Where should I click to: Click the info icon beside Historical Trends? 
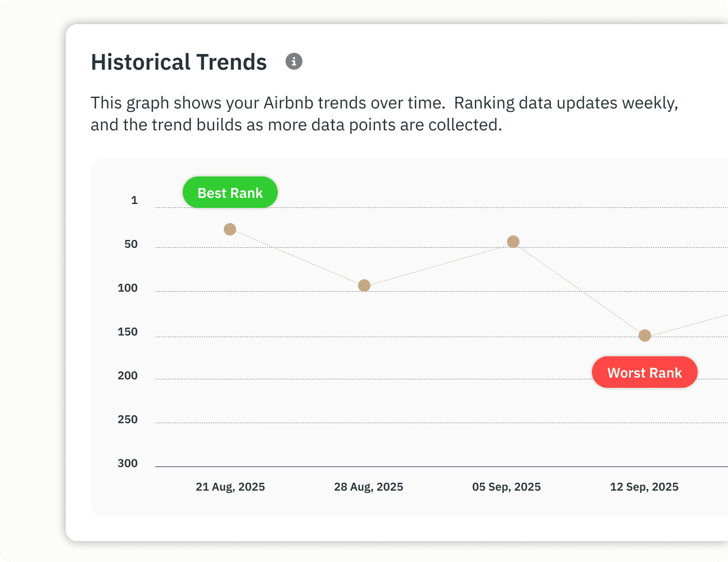tap(294, 61)
